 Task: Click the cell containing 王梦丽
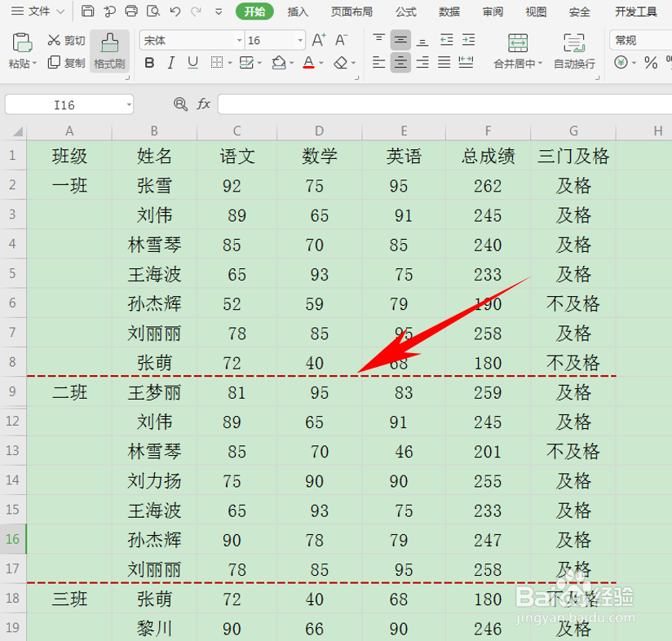point(154,392)
